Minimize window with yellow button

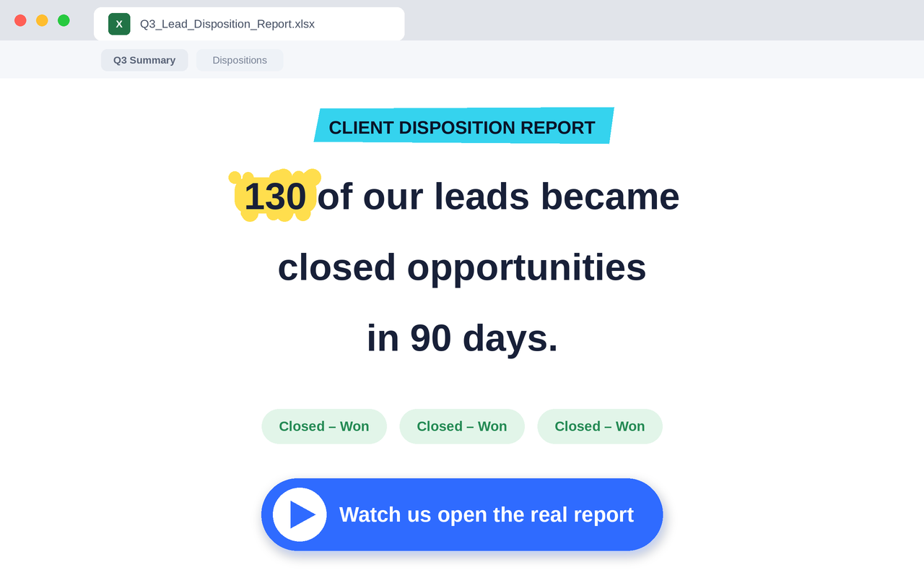(42, 20)
